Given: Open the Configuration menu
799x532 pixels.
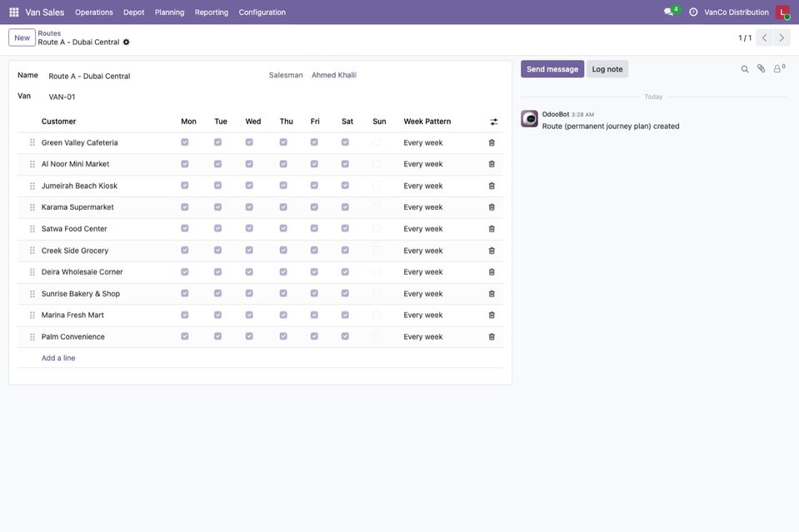Looking at the screenshot, I should (262, 12).
